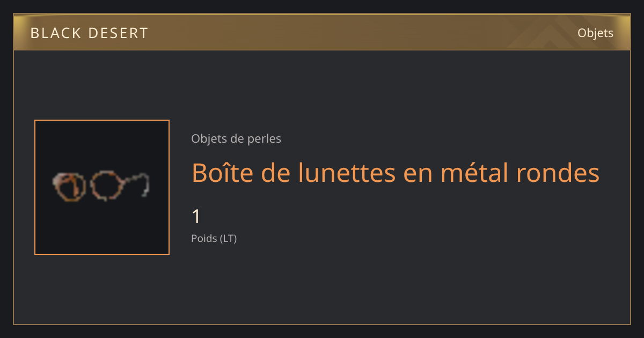Click the Boîte de lunettes en métal rondes title
Image resolution: width=644 pixels, height=338 pixels.
click(x=396, y=173)
